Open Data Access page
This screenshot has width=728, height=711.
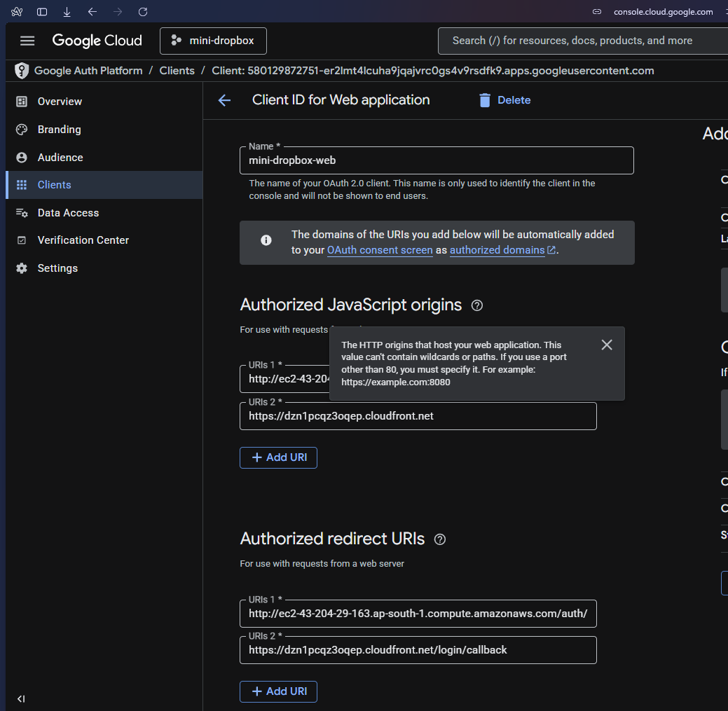coord(68,213)
